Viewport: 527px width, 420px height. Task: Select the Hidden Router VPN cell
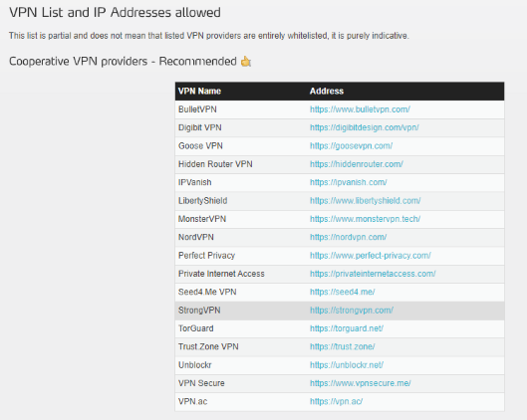click(x=241, y=164)
